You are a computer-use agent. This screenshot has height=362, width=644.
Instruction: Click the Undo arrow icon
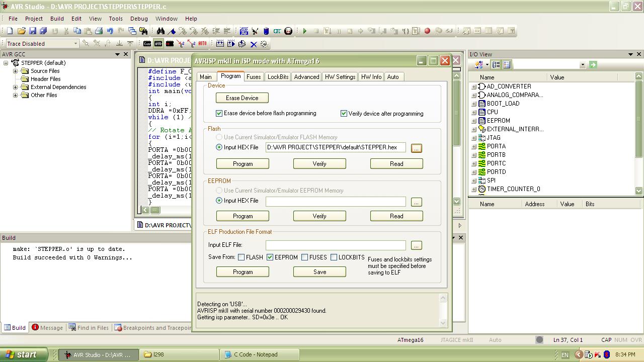pyautogui.click(x=110, y=31)
